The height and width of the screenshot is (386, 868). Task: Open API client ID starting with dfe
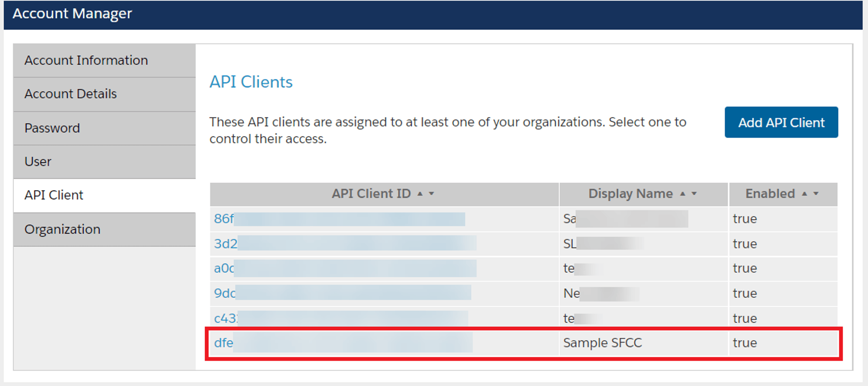[x=343, y=343]
